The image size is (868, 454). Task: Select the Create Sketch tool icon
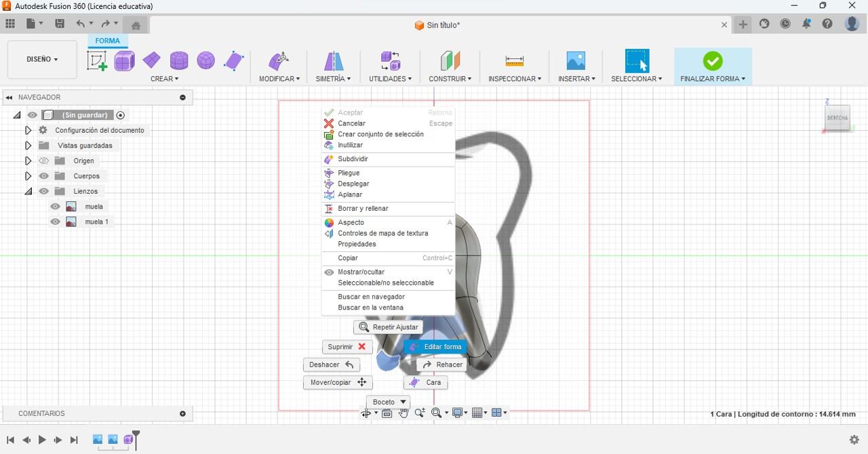97,61
